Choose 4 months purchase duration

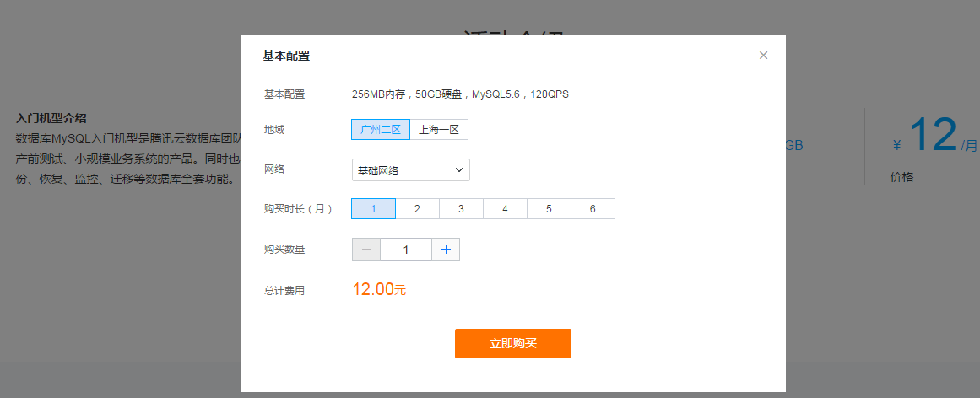(x=505, y=209)
